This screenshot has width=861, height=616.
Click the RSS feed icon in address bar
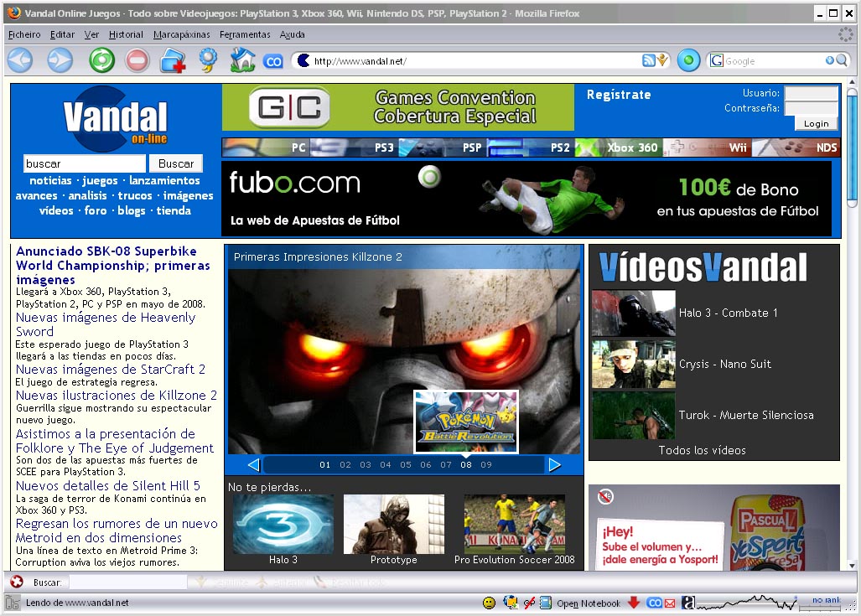649,60
